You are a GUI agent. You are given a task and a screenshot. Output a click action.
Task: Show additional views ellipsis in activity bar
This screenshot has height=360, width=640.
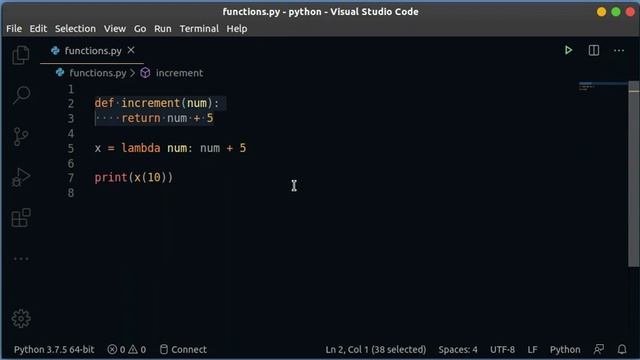(x=21, y=259)
